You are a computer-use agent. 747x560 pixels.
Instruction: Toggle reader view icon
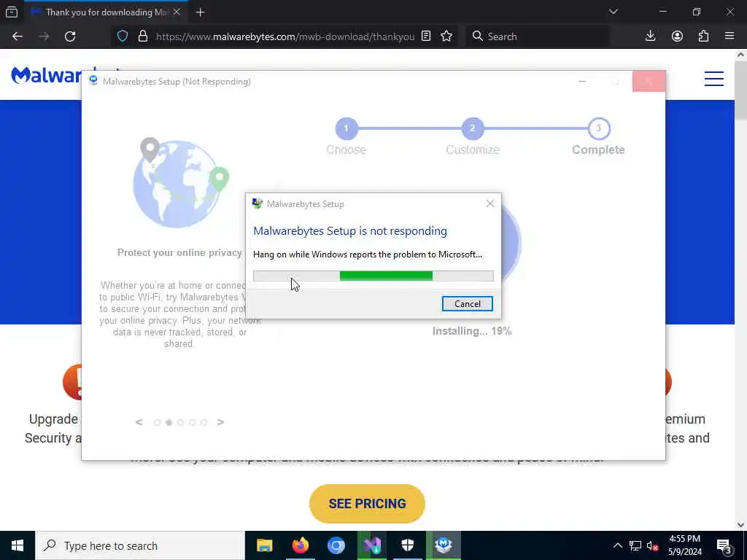click(x=426, y=36)
